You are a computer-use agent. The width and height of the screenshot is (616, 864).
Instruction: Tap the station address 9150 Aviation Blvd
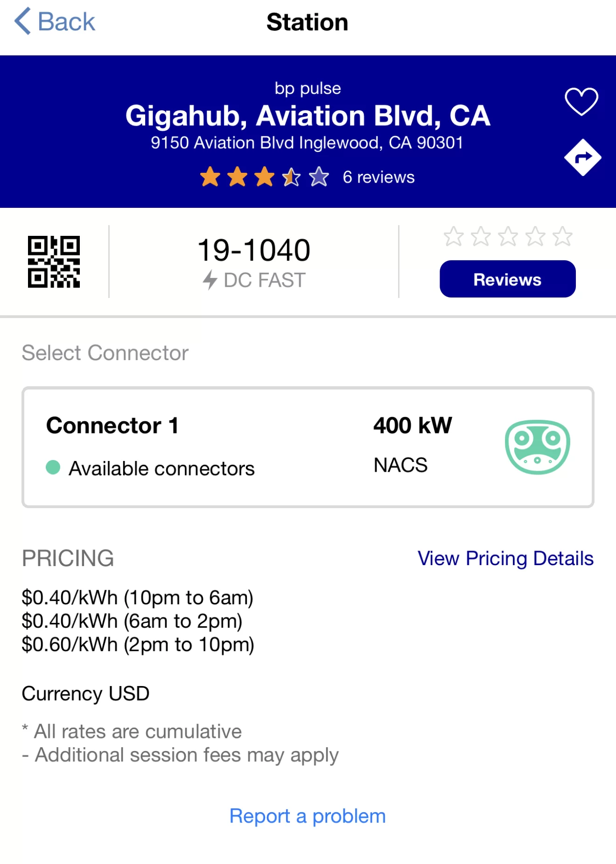307,142
